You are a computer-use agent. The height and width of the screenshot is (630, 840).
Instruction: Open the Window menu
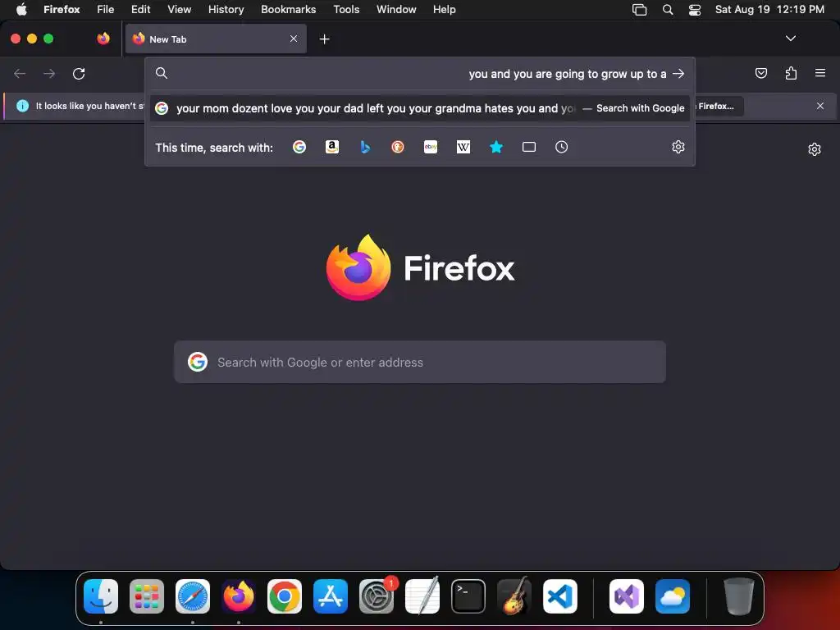tap(396, 10)
